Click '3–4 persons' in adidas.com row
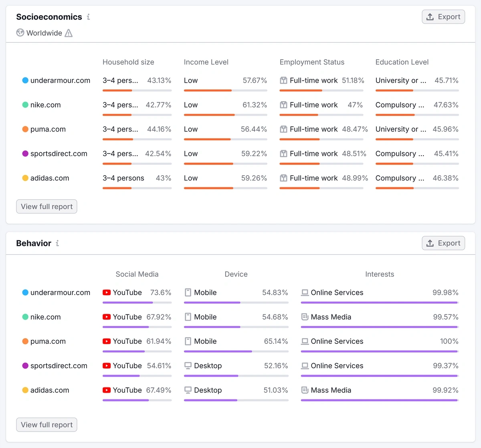Screen dimensions: 481x448 (123, 178)
